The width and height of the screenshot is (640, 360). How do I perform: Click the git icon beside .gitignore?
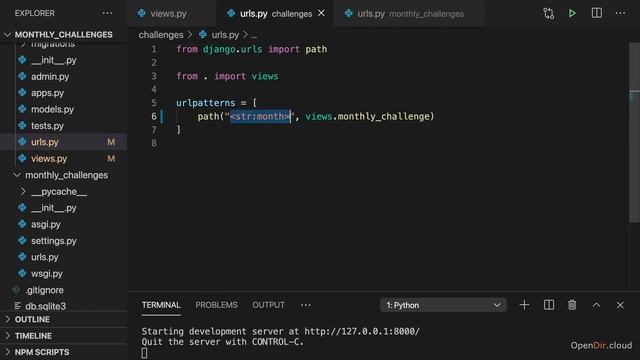16,290
